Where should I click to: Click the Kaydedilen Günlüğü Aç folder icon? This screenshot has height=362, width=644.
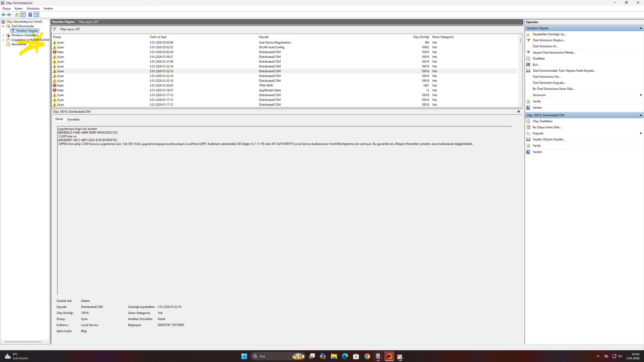pyautogui.click(x=528, y=34)
